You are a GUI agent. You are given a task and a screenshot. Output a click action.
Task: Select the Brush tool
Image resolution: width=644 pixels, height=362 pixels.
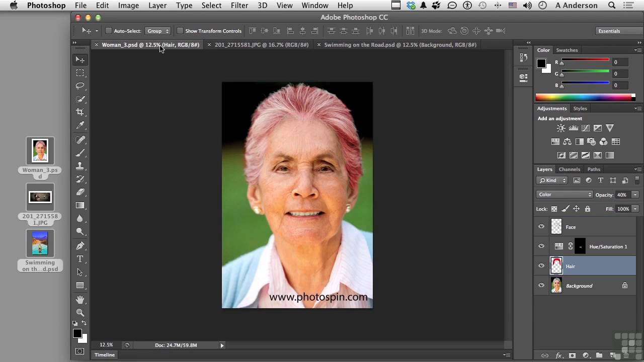pyautogui.click(x=80, y=153)
